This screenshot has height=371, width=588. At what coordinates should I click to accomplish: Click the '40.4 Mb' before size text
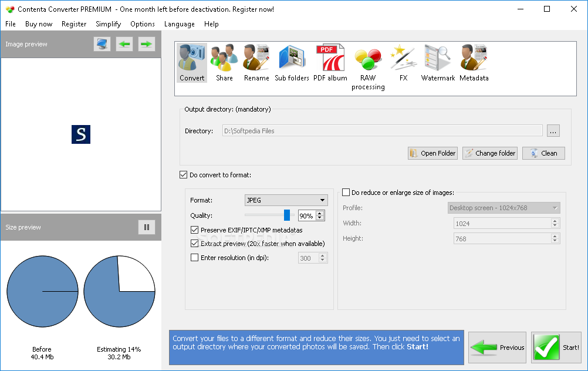(42, 357)
